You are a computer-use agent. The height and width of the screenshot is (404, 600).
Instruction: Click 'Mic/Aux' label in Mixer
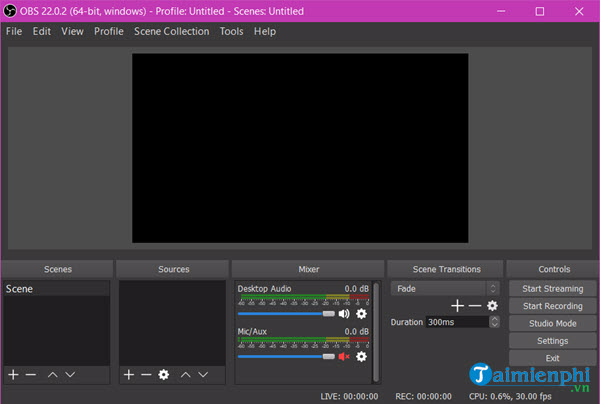[x=252, y=331]
